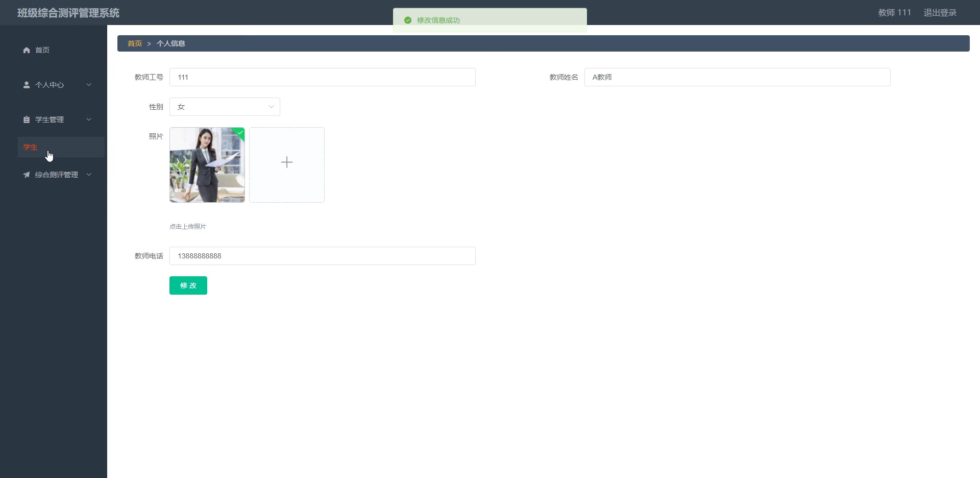Click the 教师电话 phone number field
Image resolution: width=980 pixels, height=478 pixels.
[x=322, y=256]
